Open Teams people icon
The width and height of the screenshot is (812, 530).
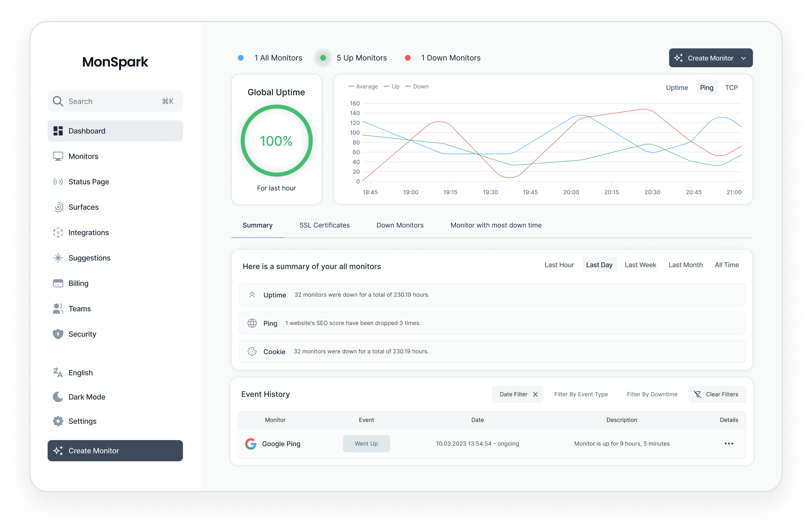[x=58, y=309]
